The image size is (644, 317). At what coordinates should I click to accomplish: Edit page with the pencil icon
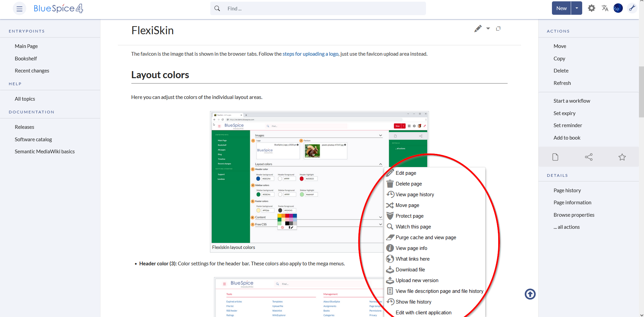point(478,29)
